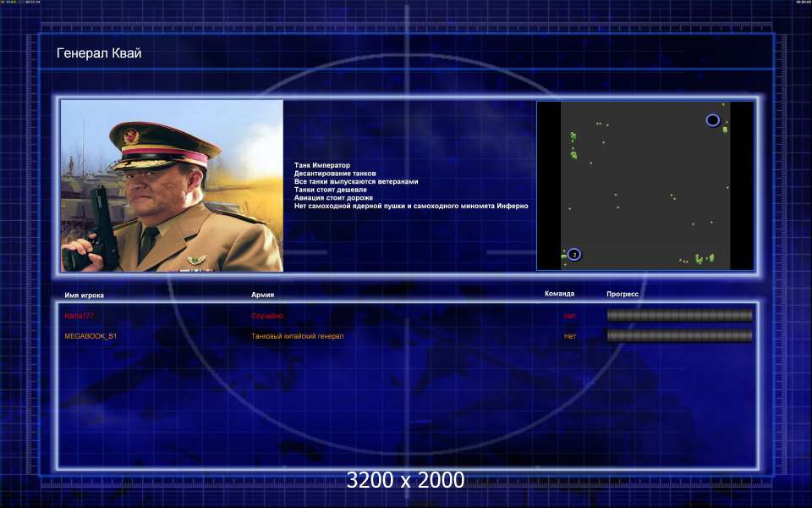
Task: Click 'Все танки выпускаются ветеранами' line
Action: click(x=356, y=181)
